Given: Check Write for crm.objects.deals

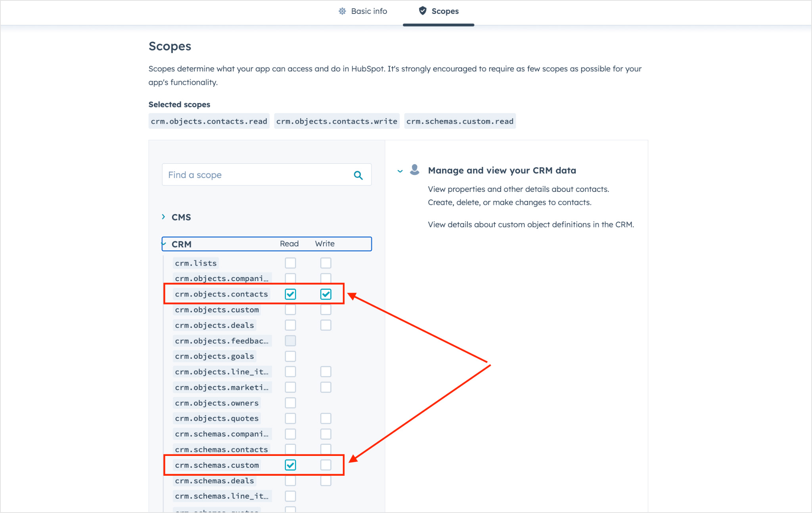Looking at the screenshot, I should pos(326,325).
